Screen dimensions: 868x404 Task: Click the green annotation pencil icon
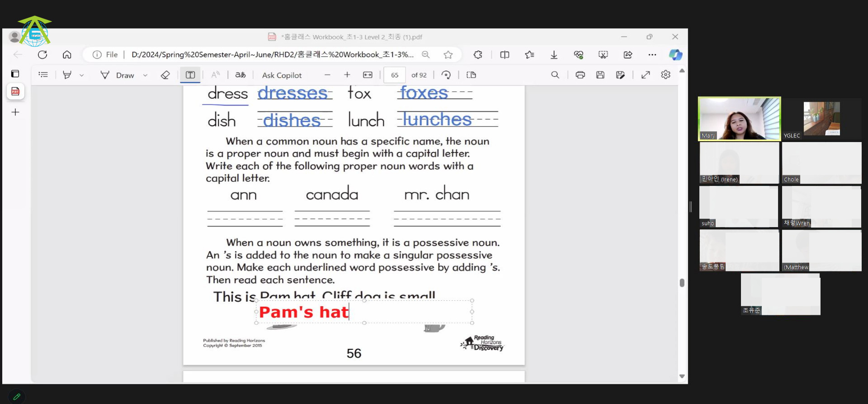[x=17, y=396]
